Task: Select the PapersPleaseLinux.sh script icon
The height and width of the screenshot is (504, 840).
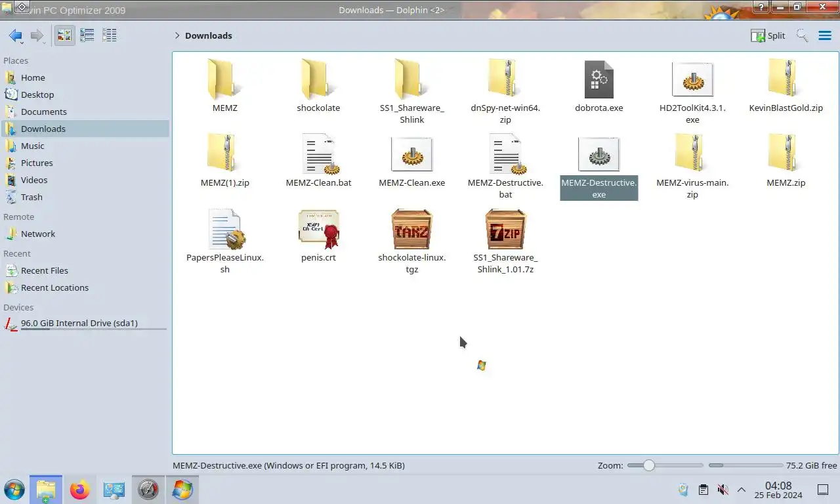Action: 226,229
